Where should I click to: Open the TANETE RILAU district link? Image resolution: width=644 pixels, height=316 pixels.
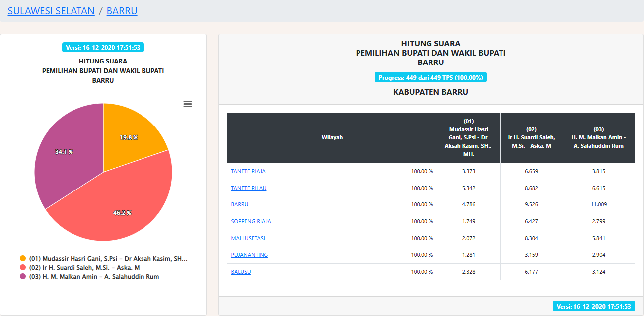point(248,188)
